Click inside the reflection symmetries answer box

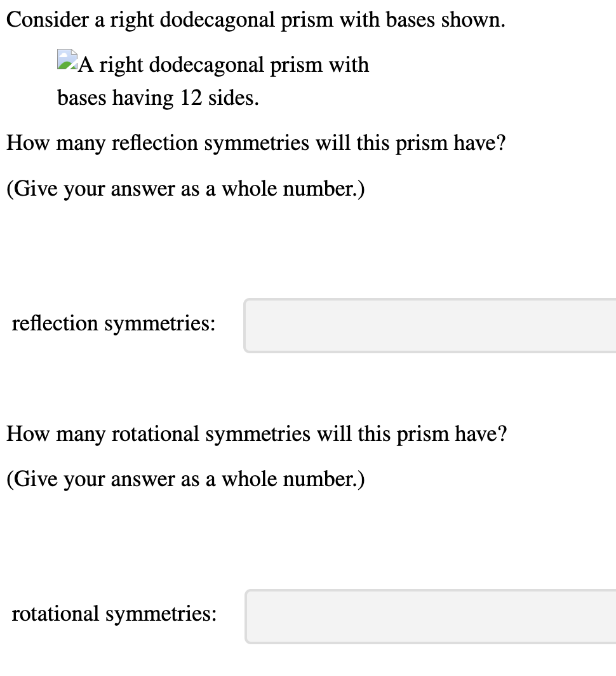(425, 325)
